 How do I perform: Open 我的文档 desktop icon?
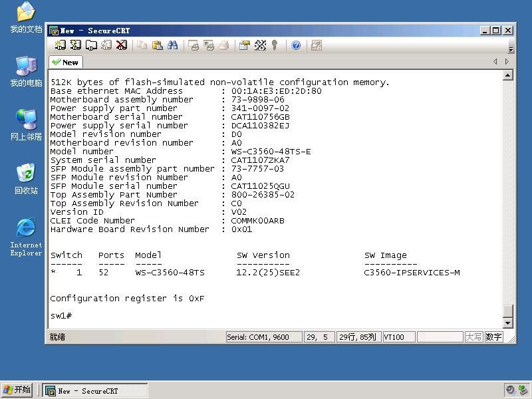[x=26, y=18]
